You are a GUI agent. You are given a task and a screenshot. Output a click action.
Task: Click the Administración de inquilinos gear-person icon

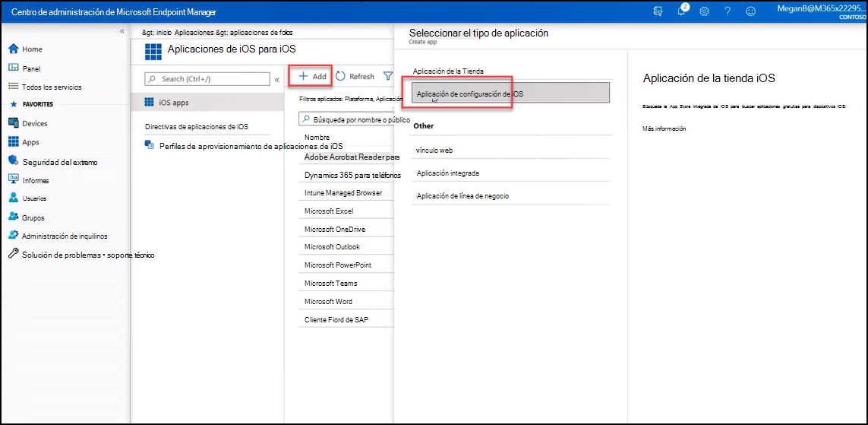pos(14,236)
